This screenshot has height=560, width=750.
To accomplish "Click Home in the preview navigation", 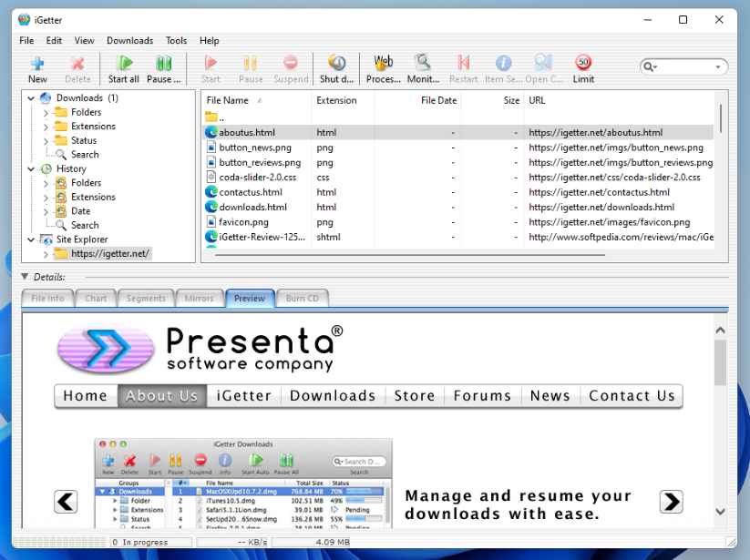I will tap(85, 395).
